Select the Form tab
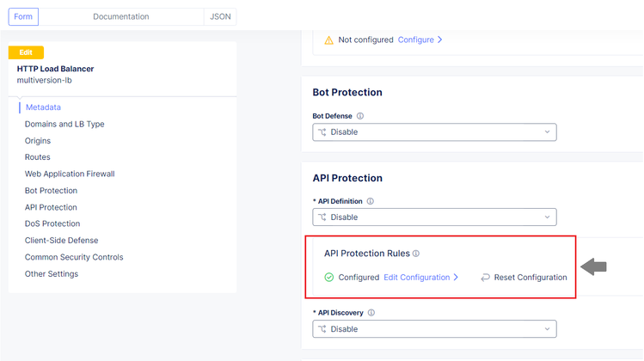 [x=23, y=16]
